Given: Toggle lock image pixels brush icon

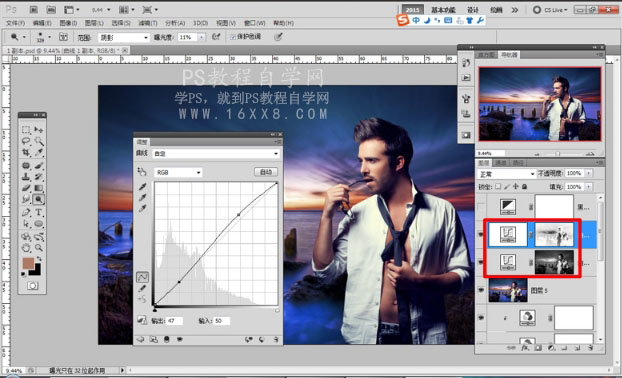Looking at the screenshot, I should pos(507,186).
